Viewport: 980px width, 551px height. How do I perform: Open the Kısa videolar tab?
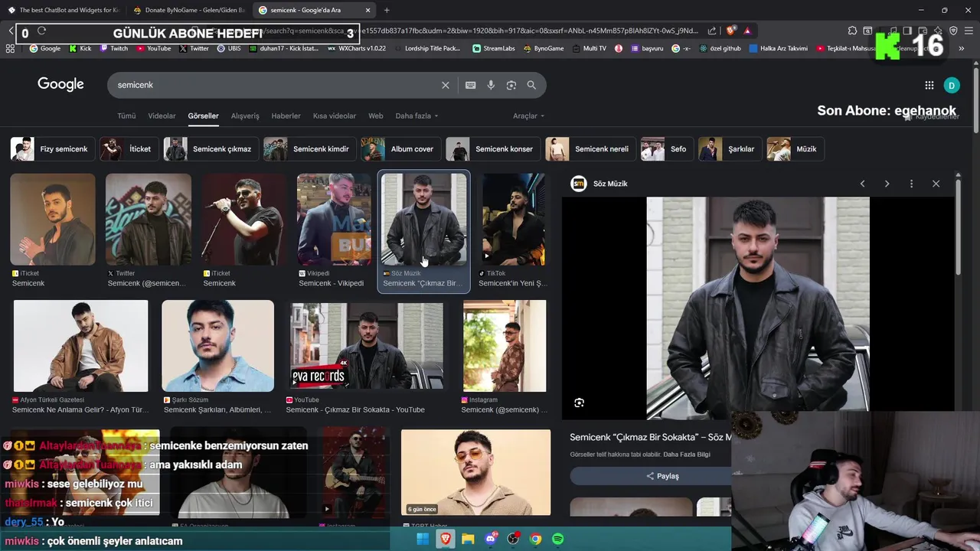pyautogui.click(x=335, y=116)
